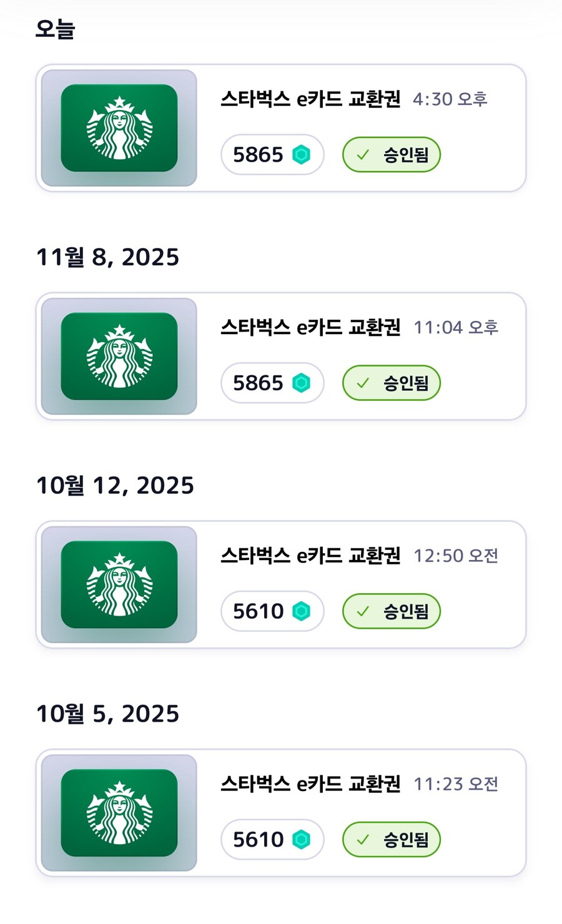The image size is (562, 924).
Task: Click the 11월 8, 2025 date header
Action: click(107, 257)
